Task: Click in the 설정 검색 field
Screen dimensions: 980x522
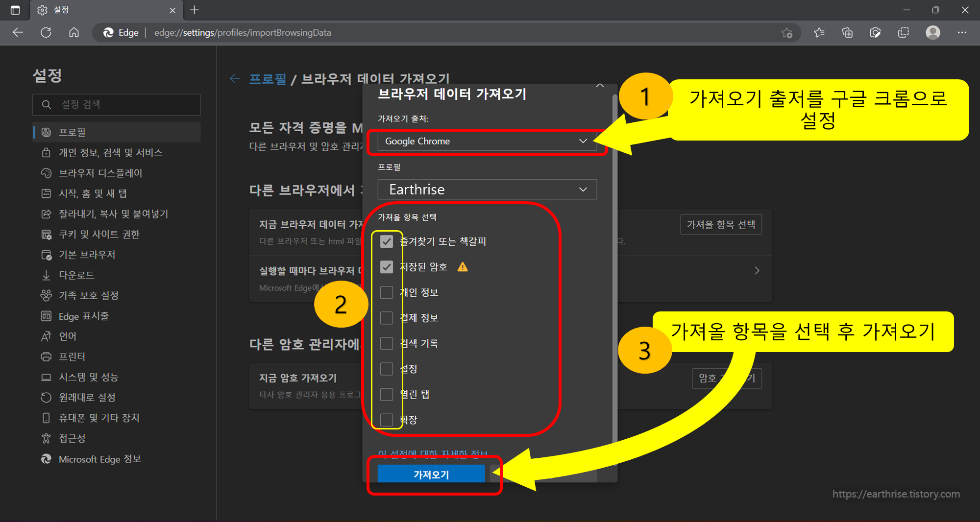Action: click(x=117, y=104)
